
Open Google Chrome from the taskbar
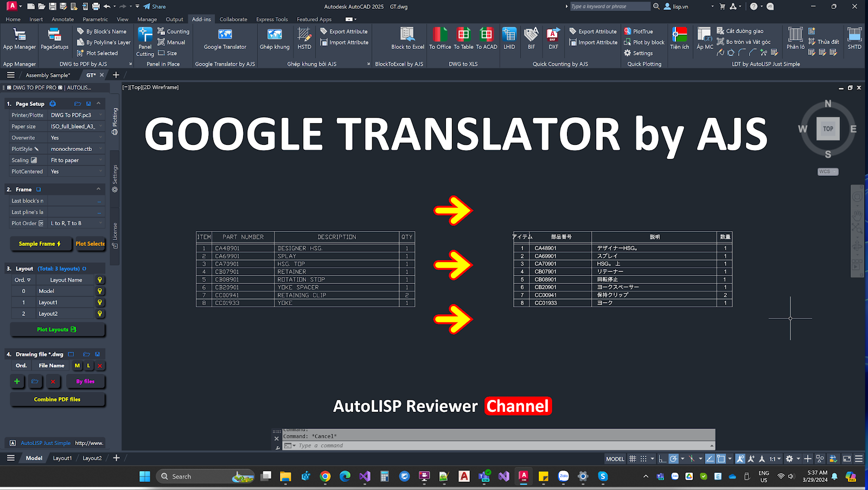[325, 476]
